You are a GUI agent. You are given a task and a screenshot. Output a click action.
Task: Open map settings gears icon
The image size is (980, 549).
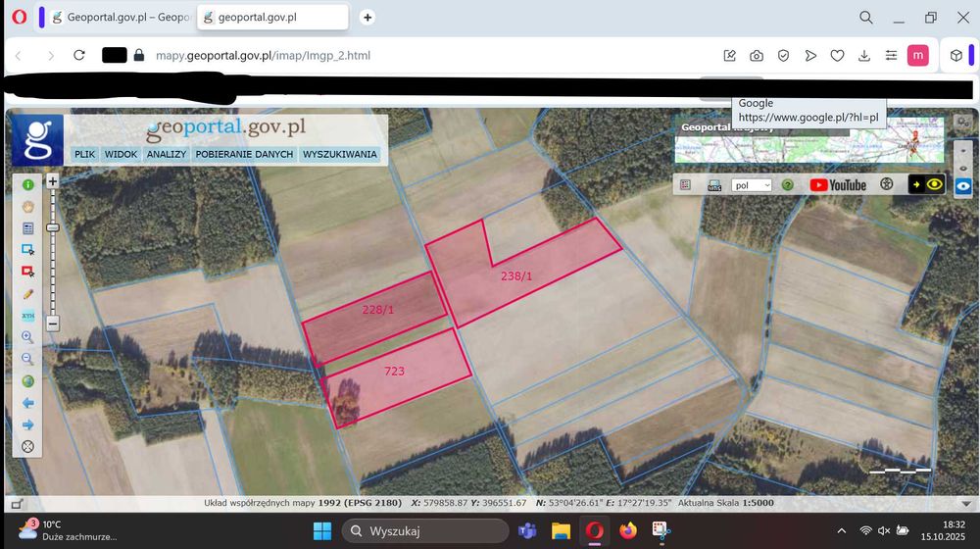pos(963,123)
